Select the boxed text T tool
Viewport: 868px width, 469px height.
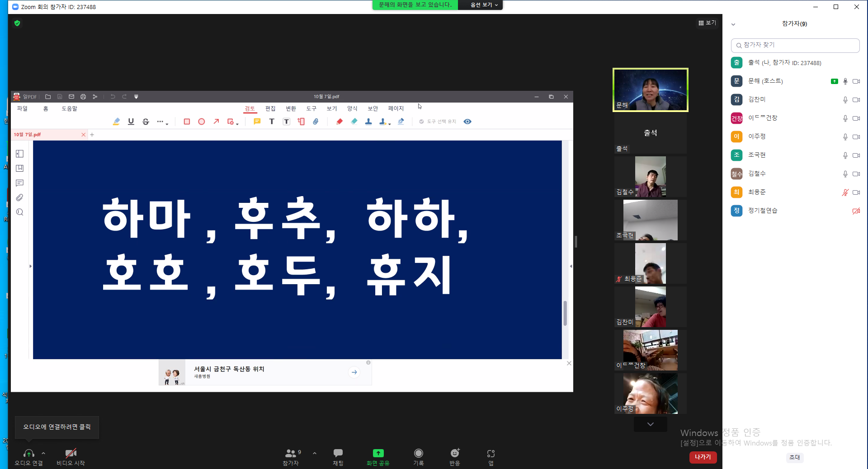(287, 122)
